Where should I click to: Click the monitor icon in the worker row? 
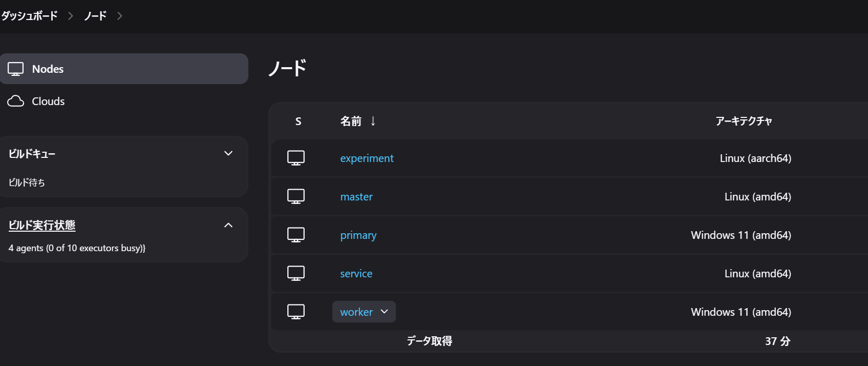point(296,312)
